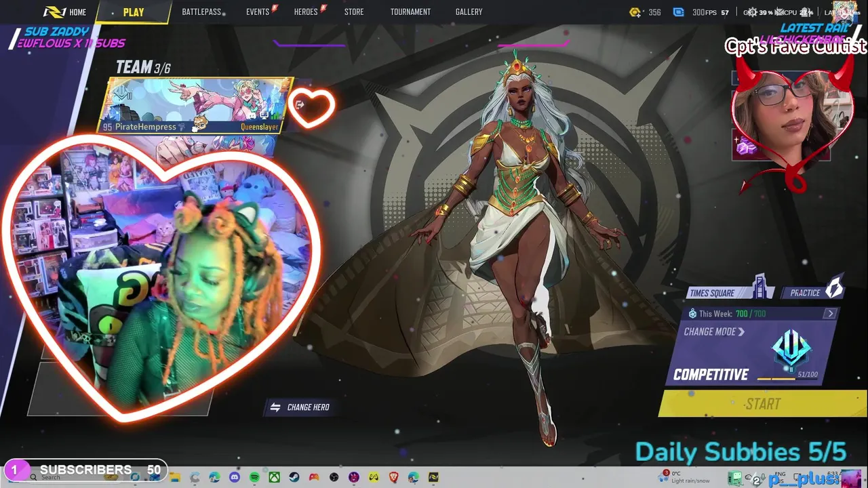Viewport: 868px width, 488px height.
Task: Switch to the TOURNAMENT tab
Action: 410,12
